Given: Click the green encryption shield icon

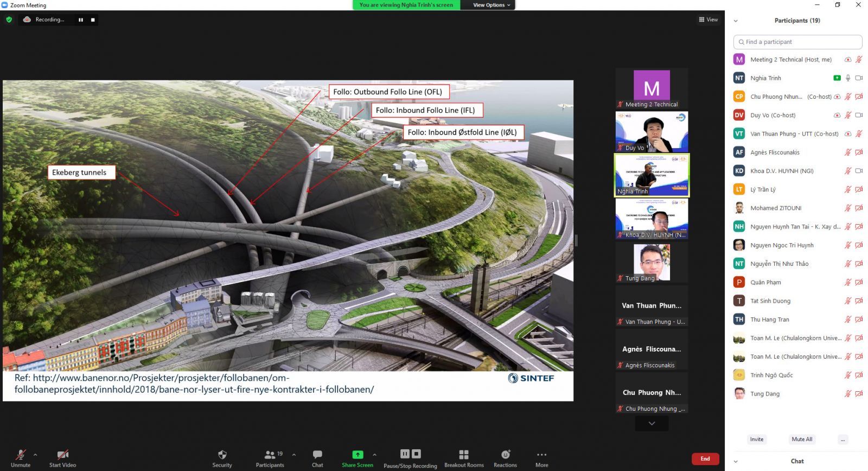Looking at the screenshot, I should [9, 20].
